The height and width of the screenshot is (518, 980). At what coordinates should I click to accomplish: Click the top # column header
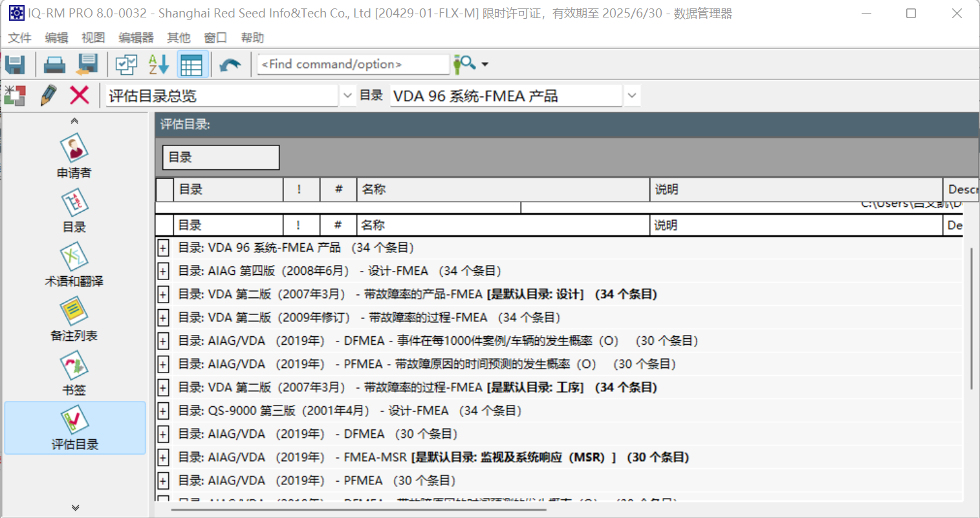[338, 189]
